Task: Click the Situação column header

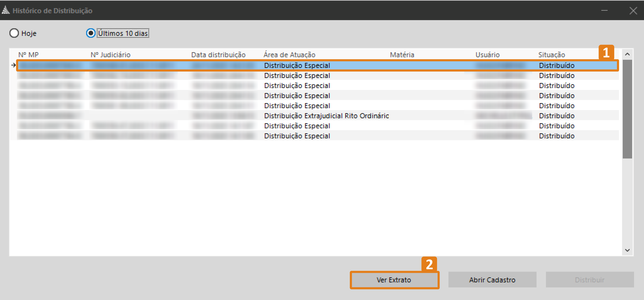Action: pos(552,55)
